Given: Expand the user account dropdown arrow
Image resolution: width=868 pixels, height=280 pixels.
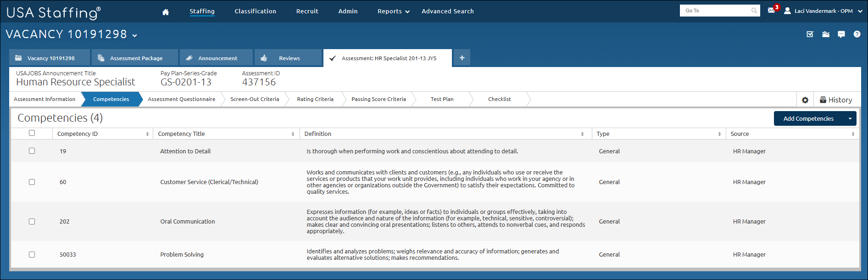Looking at the screenshot, I should (860, 11).
